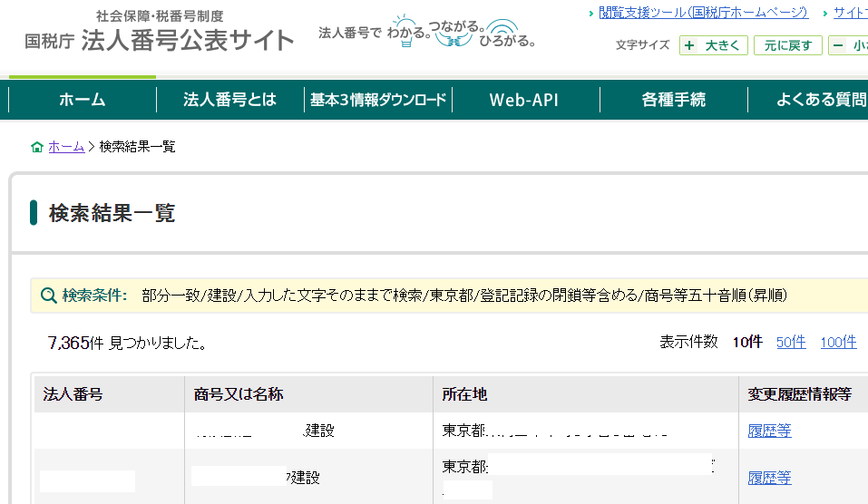Viewport: 868px width, 504px height.
Task: Click the 元に戻す text size button
Action: click(788, 45)
